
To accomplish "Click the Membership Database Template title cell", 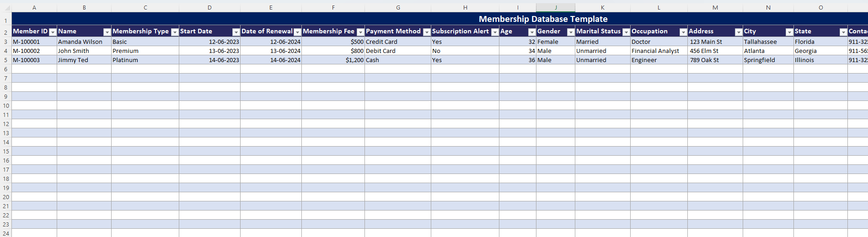I will [x=543, y=19].
